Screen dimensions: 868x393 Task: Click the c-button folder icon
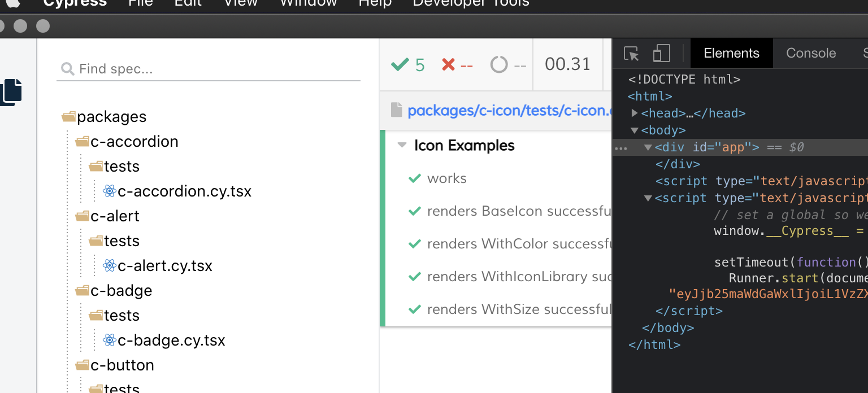[x=83, y=365]
